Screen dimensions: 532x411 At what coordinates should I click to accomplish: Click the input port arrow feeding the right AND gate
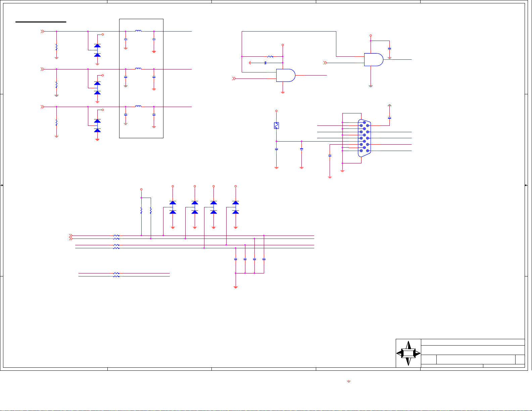click(x=325, y=63)
